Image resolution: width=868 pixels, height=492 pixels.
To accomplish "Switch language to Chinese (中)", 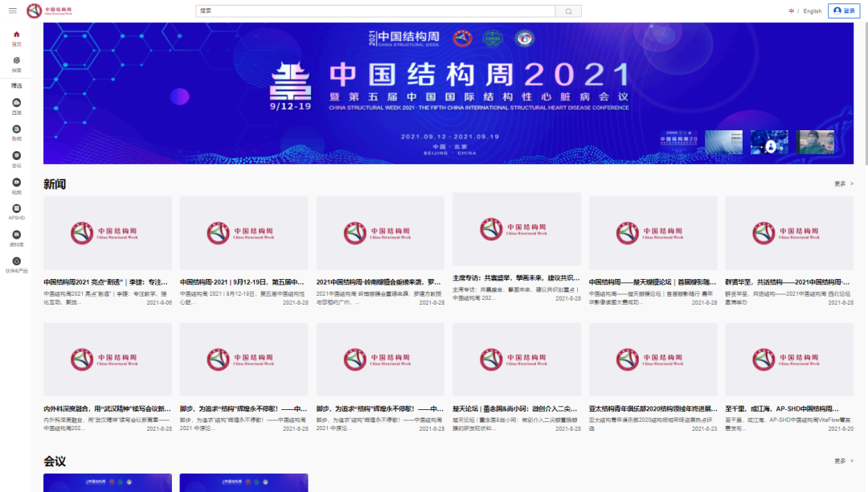I will coord(792,11).
